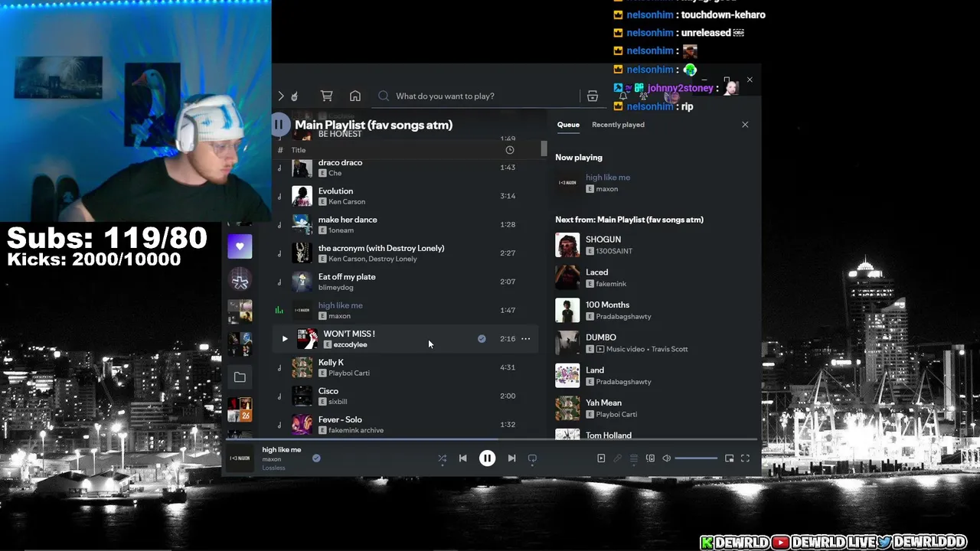The height and width of the screenshot is (551, 980).
Task: Select the make her dance track
Action: (x=406, y=224)
